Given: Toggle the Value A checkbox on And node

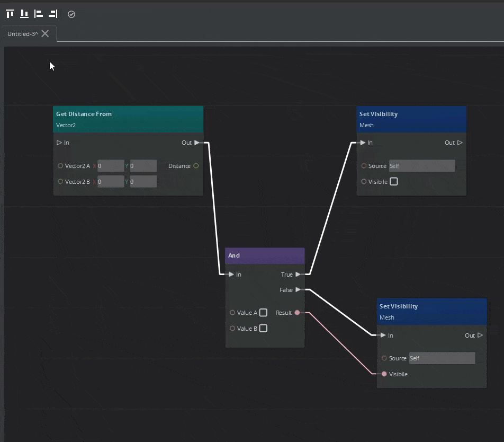Looking at the screenshot, I should tap(263, 313).
